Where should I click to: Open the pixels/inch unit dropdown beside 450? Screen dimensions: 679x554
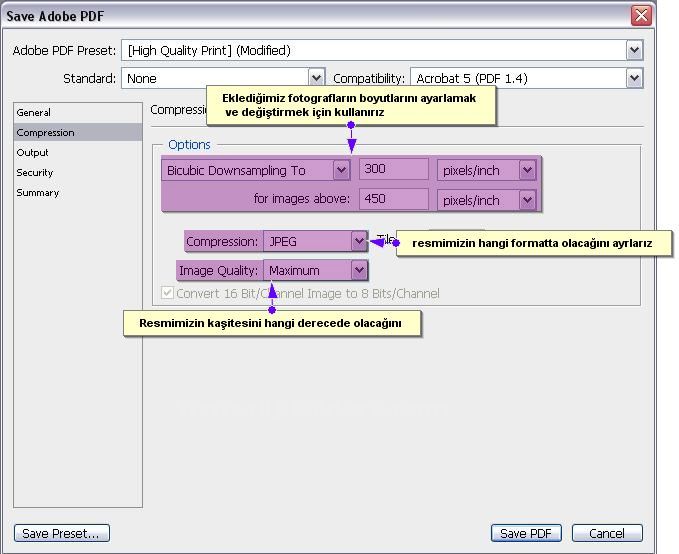pos(486,200)
